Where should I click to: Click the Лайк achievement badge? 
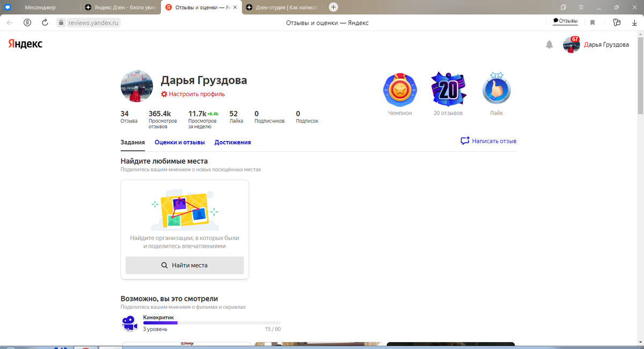click(496, 89)
